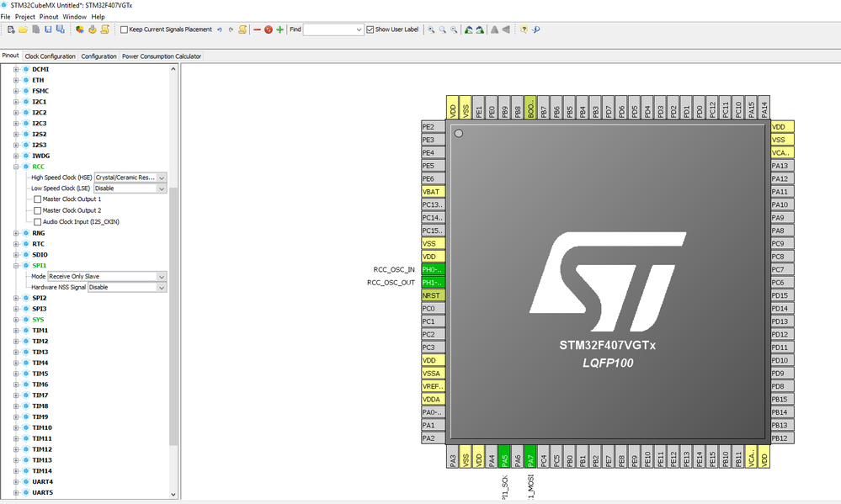
Task: Click the green plus expand-all icon
Action: point(280,29)
